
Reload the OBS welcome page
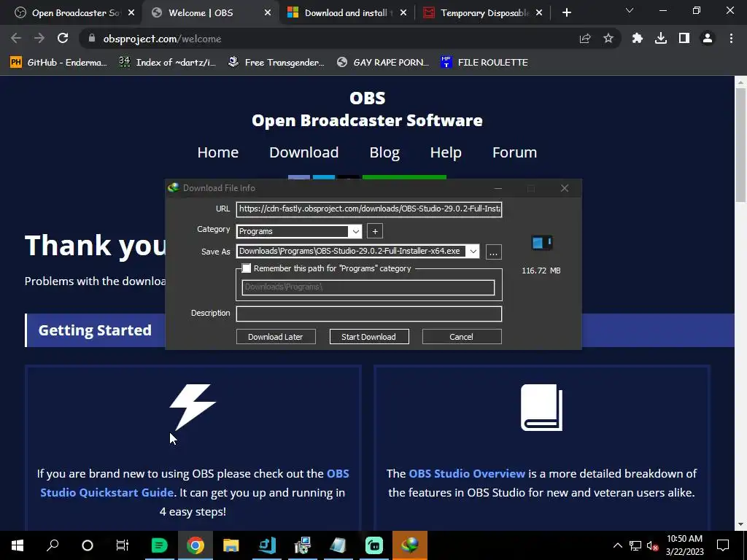[x=63, y=39]
